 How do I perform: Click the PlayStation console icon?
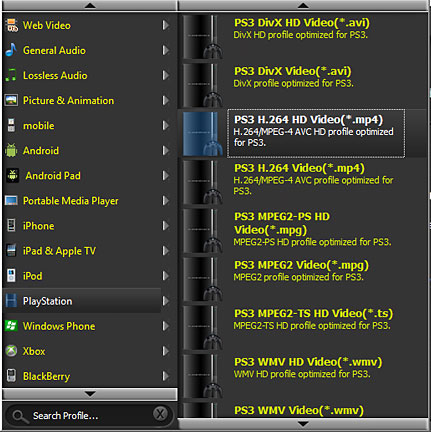[x=11, y=301]
